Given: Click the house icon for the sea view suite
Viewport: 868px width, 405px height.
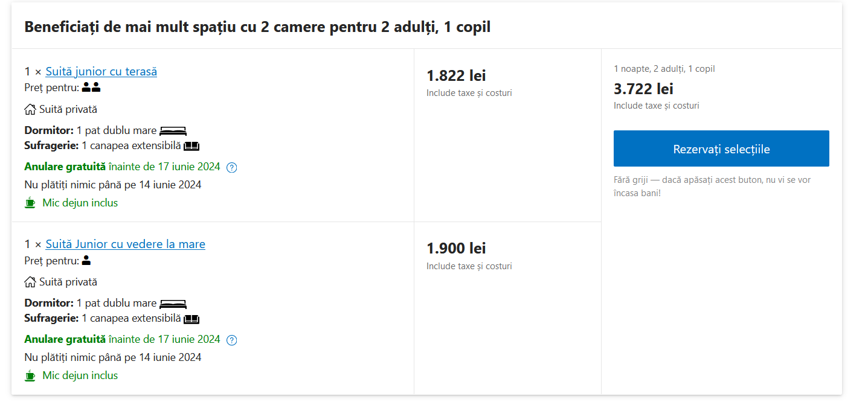Looking at the screenshot, I should point(30,282).
